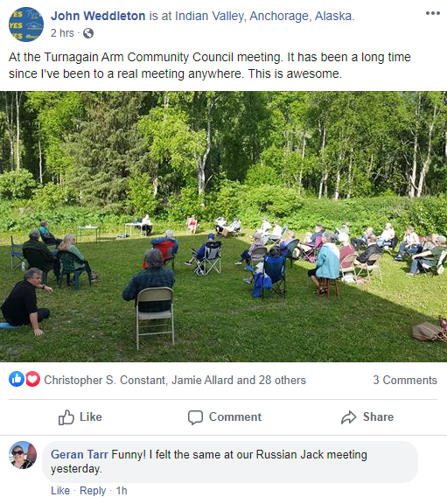The width and height of the screenshot is (447, 504).
Task: Click John Weddleton's profile picture
Action: point(26,24)
